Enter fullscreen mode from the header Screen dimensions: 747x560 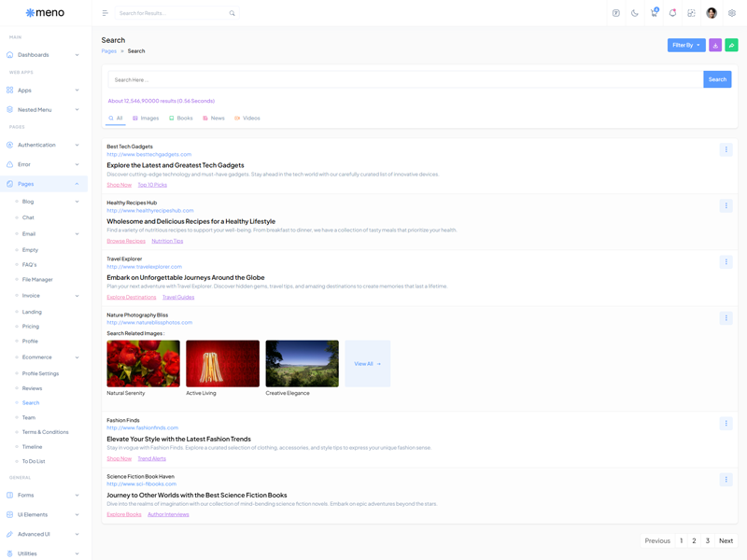pos(691,13)
